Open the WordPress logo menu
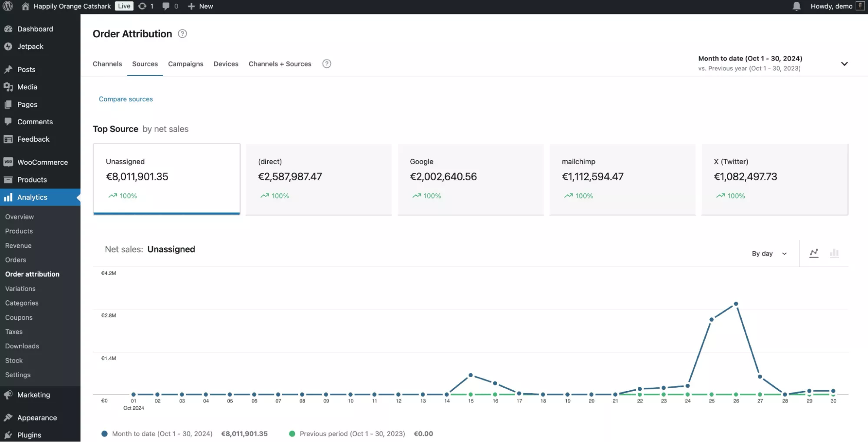This screenshot has width=868, height=442. point(8,6)
